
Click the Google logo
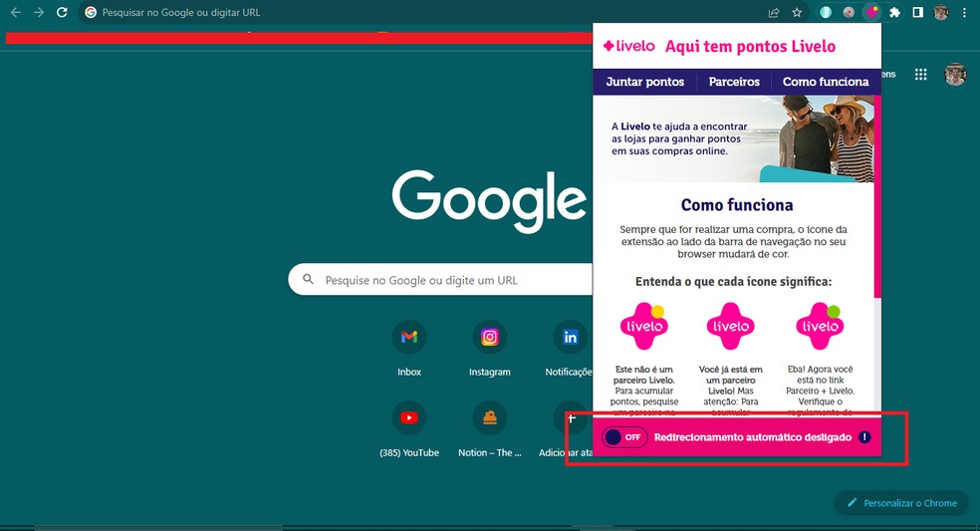pos(489,200)
